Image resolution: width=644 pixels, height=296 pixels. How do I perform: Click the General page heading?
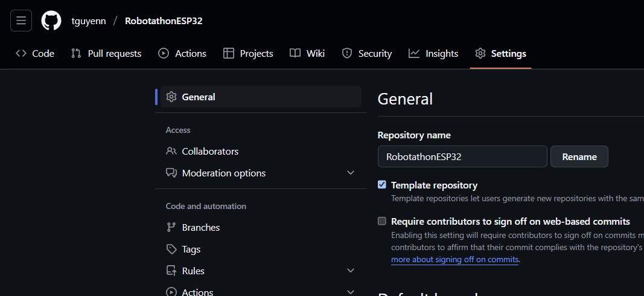pos(405,99)
